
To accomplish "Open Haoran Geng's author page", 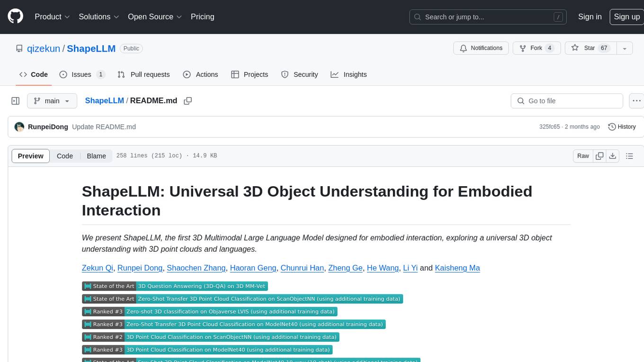I will (x=253, y=268).
